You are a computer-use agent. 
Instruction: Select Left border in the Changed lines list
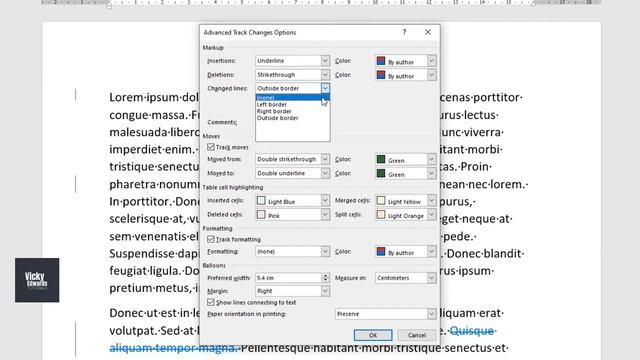[293, 104]
